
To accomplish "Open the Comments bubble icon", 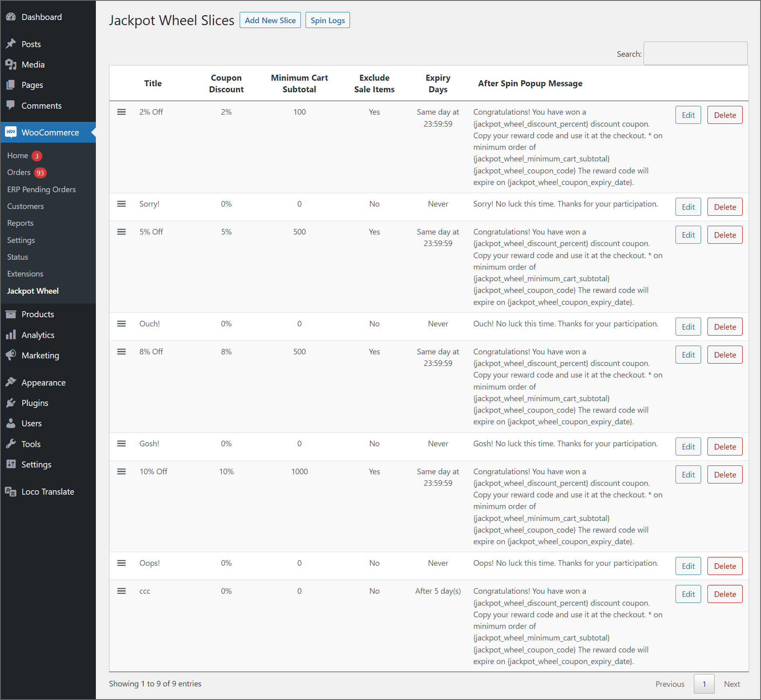I will tap(11, 105).
